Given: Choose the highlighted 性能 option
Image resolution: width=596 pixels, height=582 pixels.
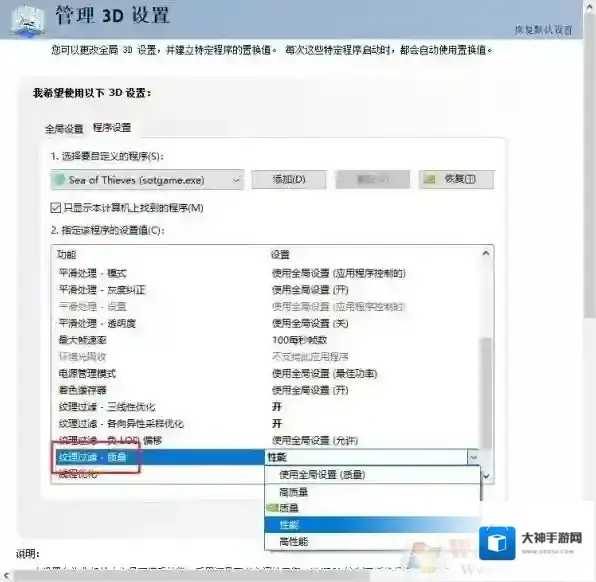Looking at the screenshot, I should [372, 525].
